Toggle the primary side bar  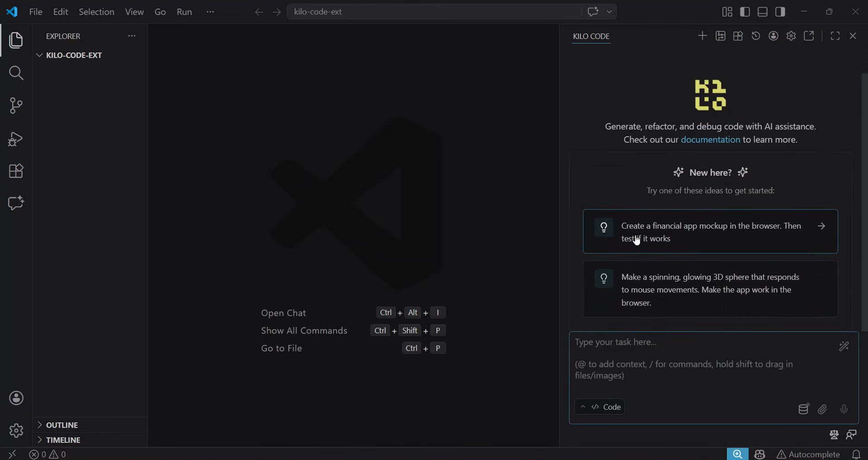tap(745, 12)
